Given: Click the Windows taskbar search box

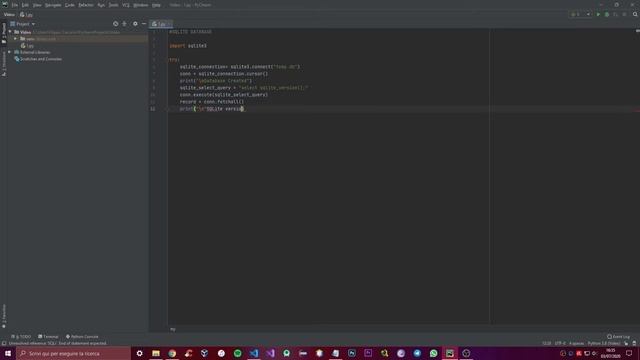Looking at the screenshot, I should click(73, 353).
